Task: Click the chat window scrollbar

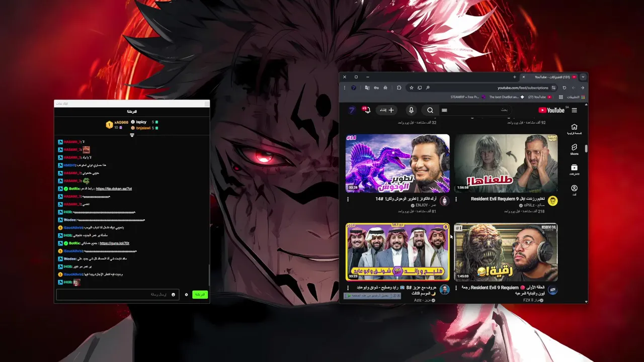Action: [209, 274]
